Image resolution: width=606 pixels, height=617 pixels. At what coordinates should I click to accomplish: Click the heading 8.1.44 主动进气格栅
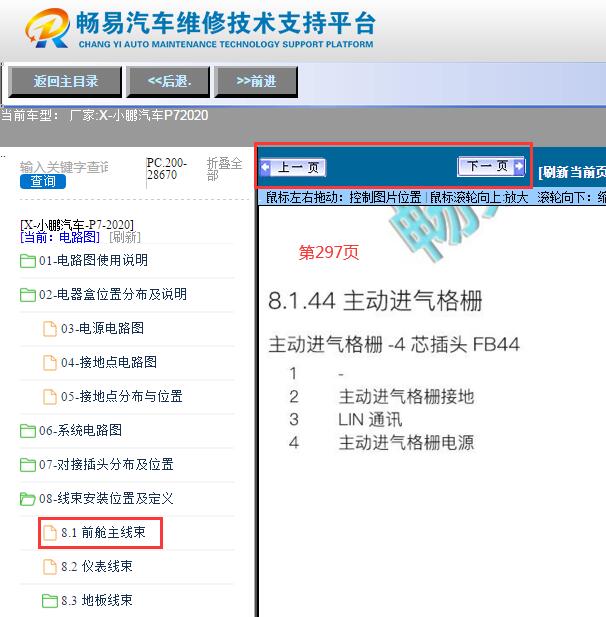(375, 301)
